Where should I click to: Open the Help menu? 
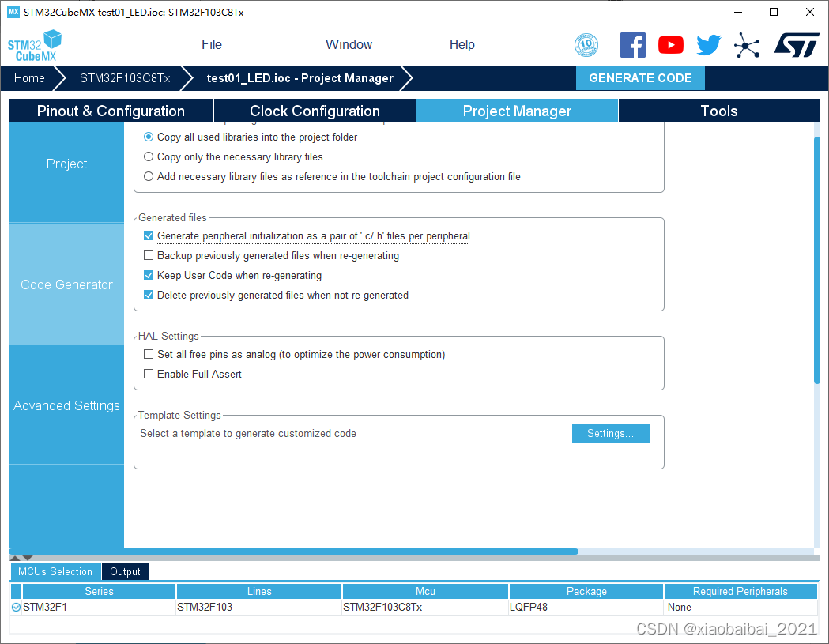coord(462,45)
